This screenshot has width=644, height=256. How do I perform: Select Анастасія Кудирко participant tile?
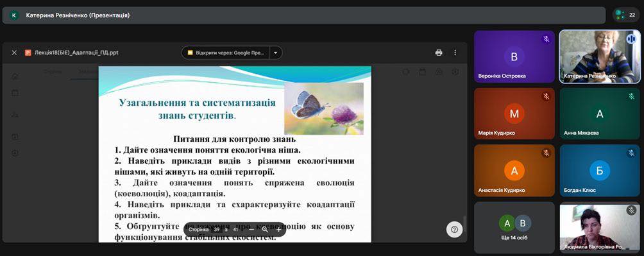click(x=514, y=171)
